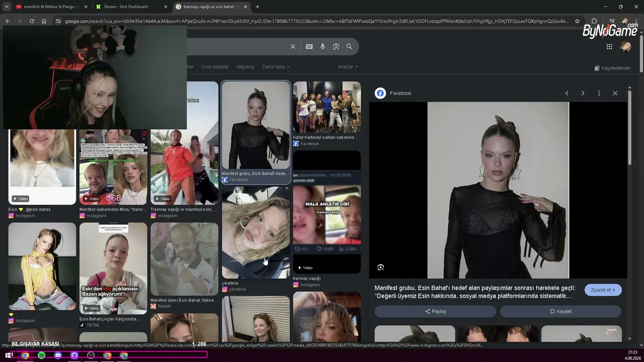
Task: Open the Google account avatar menu
Action: (625, 47)
